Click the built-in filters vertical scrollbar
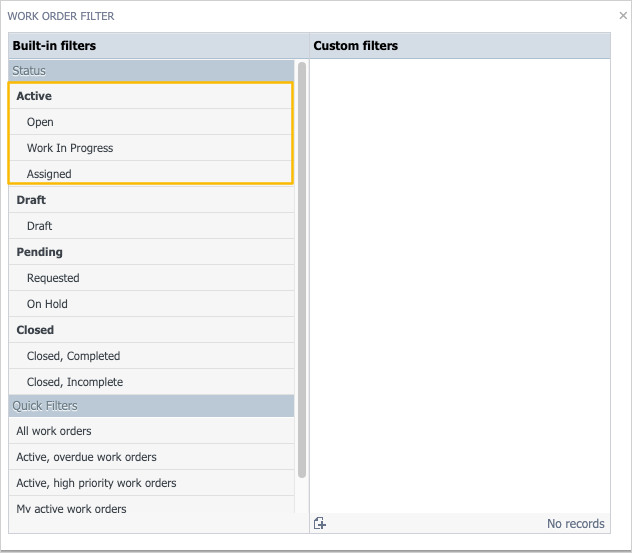The image size is (632, 553). coord(302,270)
